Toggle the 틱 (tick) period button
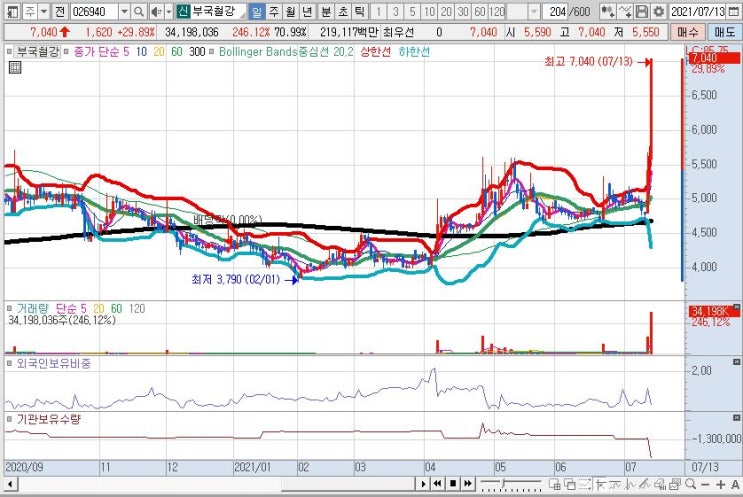The width and height of the screenshot is (743, 497). point(360,11)
